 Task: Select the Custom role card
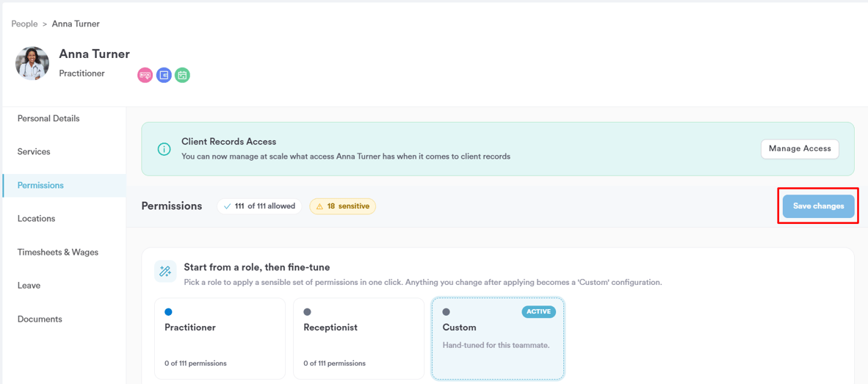pyautogui.click(x=498, y=338)
